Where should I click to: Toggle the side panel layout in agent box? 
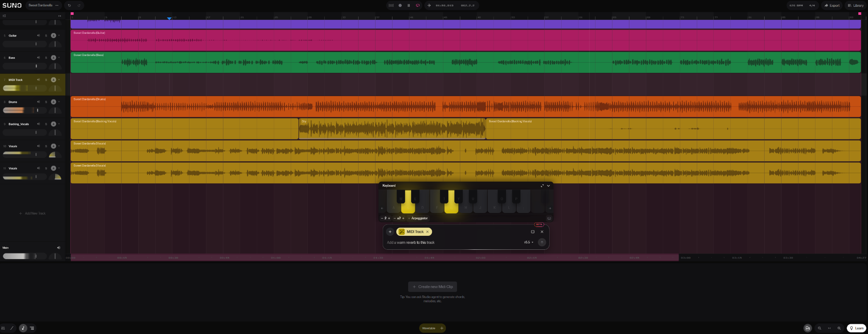(x=533, y=232)
